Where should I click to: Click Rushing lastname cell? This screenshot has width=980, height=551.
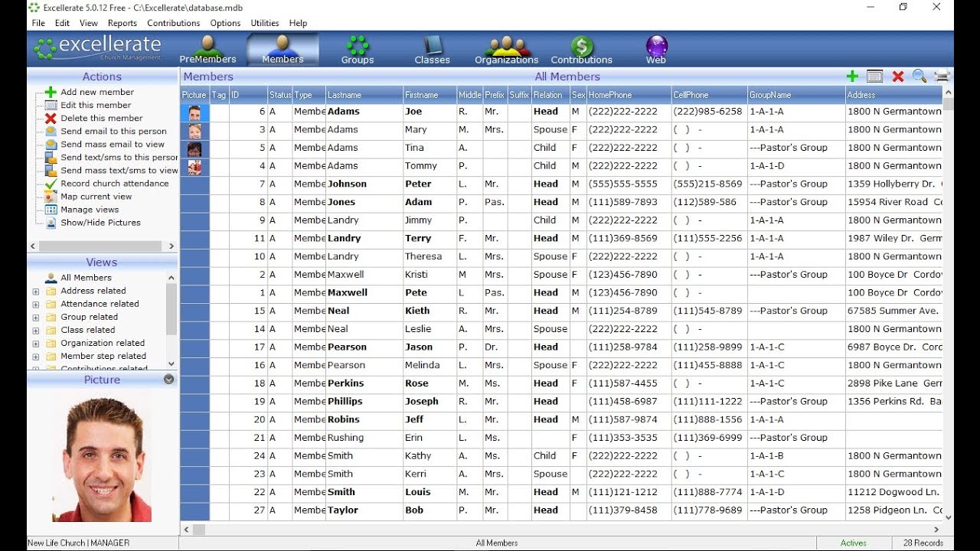tap(364, 438)
